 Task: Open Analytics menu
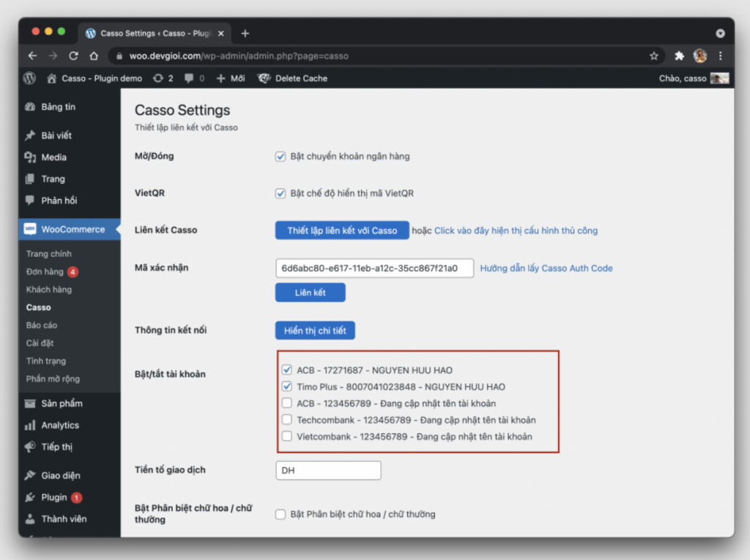[60, 425]
